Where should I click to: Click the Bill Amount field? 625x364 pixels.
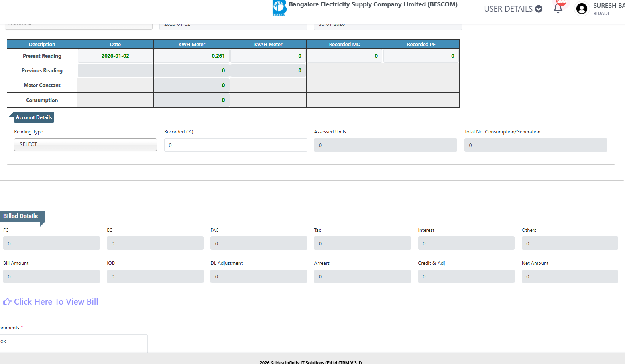(x=51, y=276)
